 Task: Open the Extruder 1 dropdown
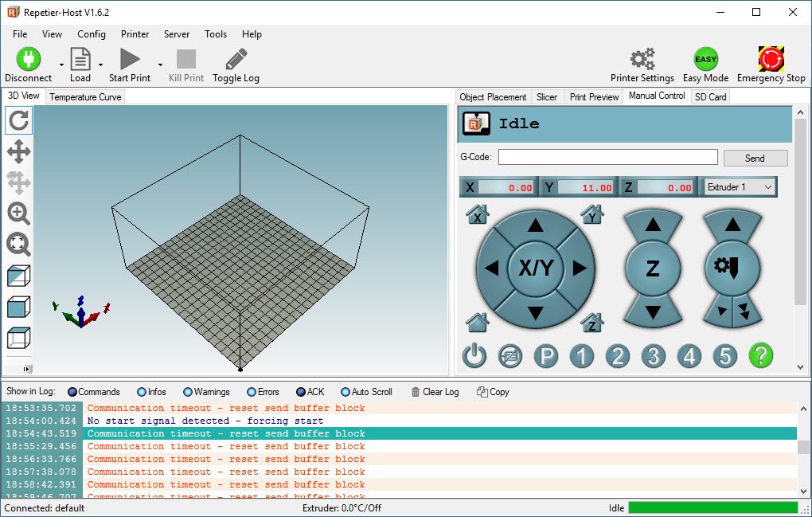(x=740, y=187)
